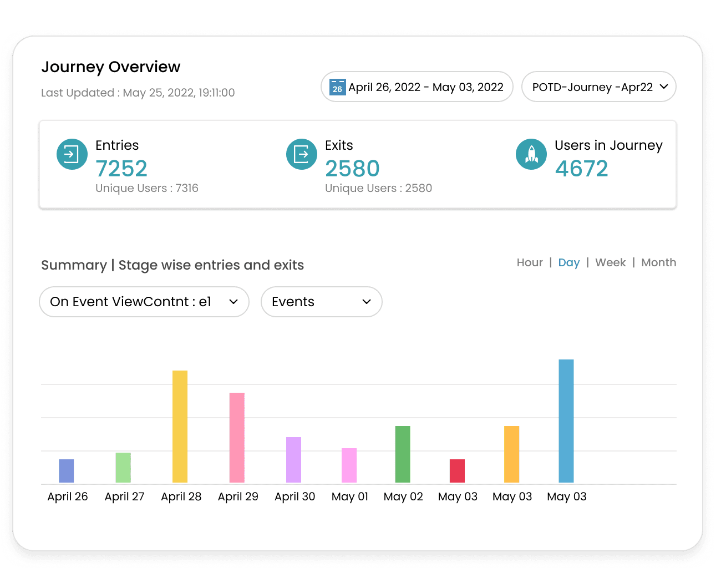Click the teal Entries circle badge
This screenshot has width=721, height=588.
click(x=72, y=154)
